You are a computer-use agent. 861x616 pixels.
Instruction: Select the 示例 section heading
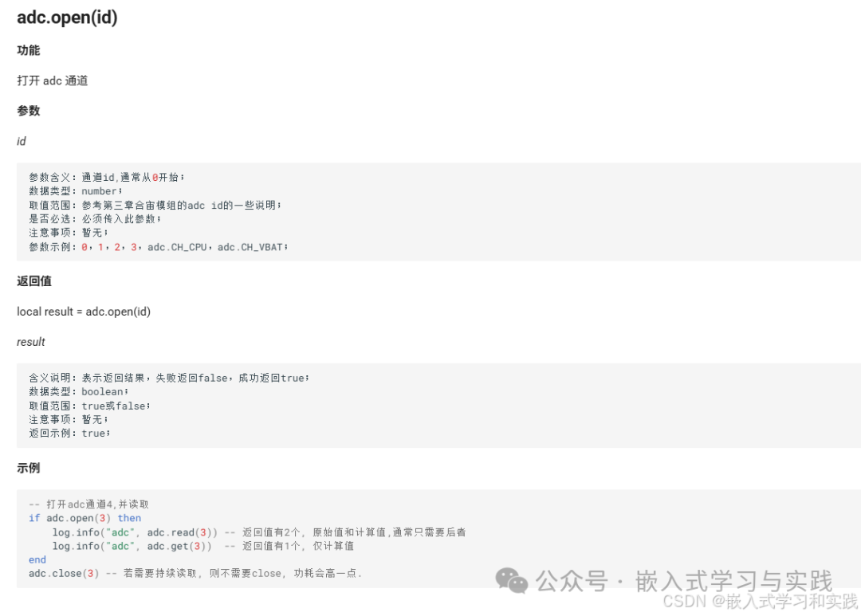[x=29, y=468]
